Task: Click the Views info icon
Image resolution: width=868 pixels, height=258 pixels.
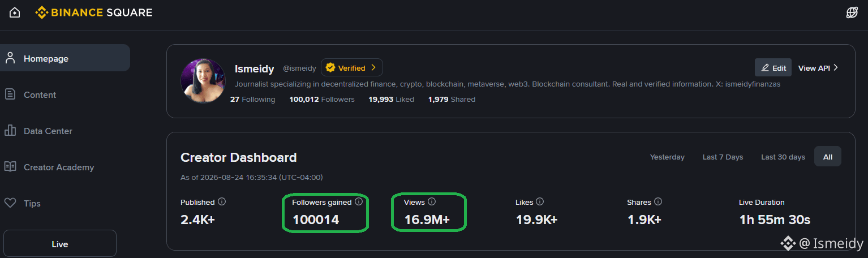Action: pyautogui.click(x=432, y=201)
